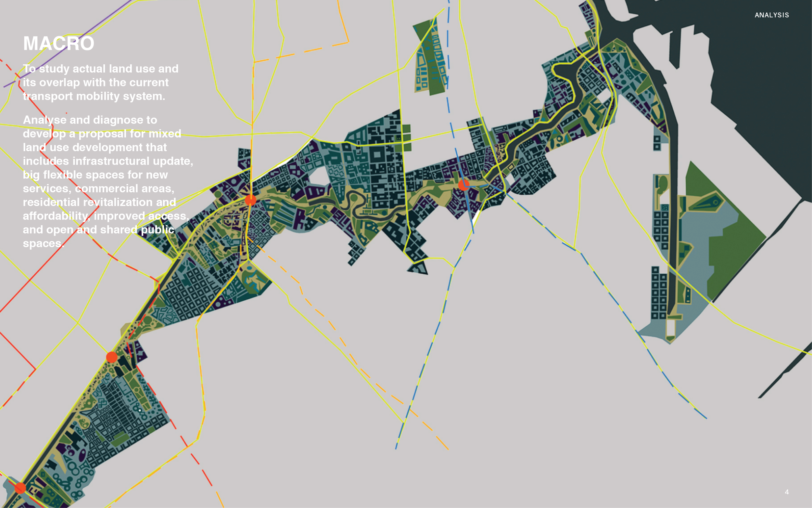
Task: Click orange node marker above the dense lower-left district
Action: click(x=112, y=357)
